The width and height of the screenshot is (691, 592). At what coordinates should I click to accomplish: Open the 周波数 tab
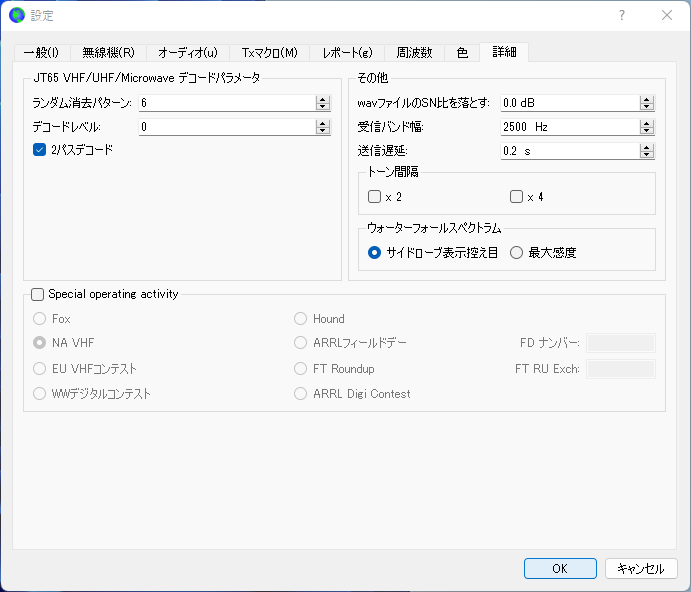click(x=414, y=52)
